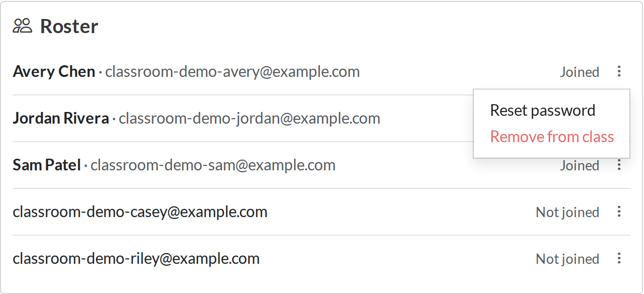Select the Sam Patel name
This screenshot has height=294, width=644.
coord(47,165)
